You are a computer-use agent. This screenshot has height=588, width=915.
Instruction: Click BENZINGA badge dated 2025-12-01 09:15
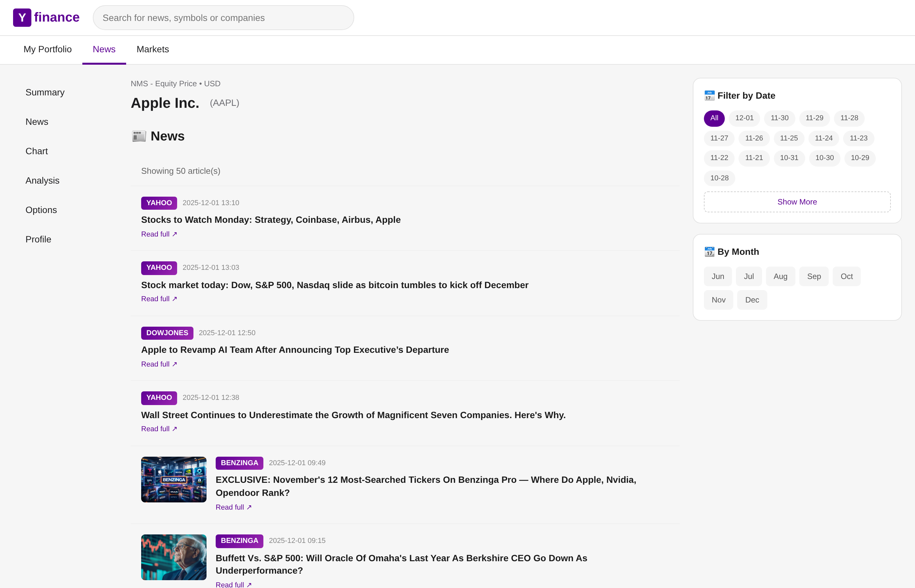(x=240, y=541)
